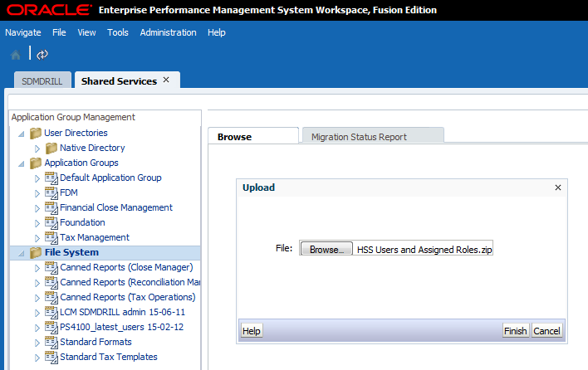Open the Navigate menu

tap(22, 32)
